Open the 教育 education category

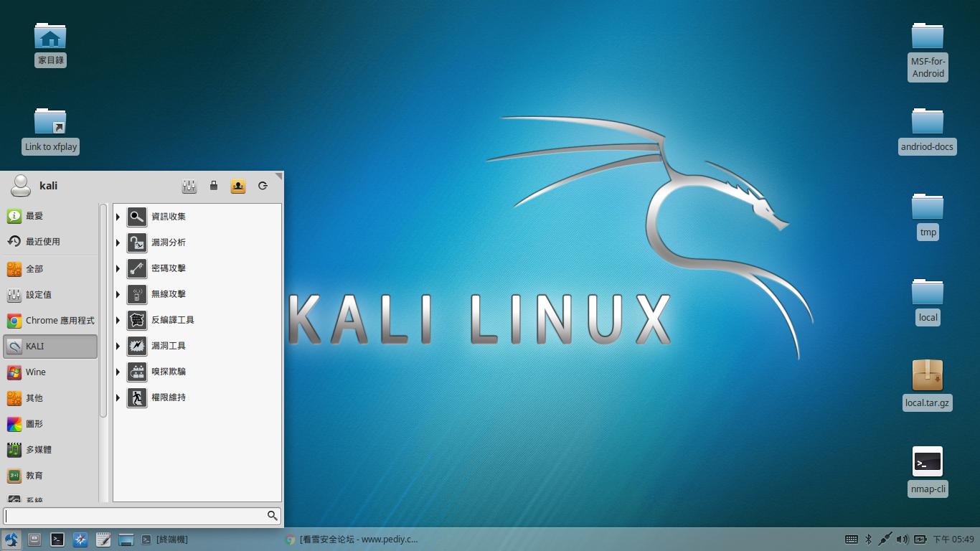(50, 476)
